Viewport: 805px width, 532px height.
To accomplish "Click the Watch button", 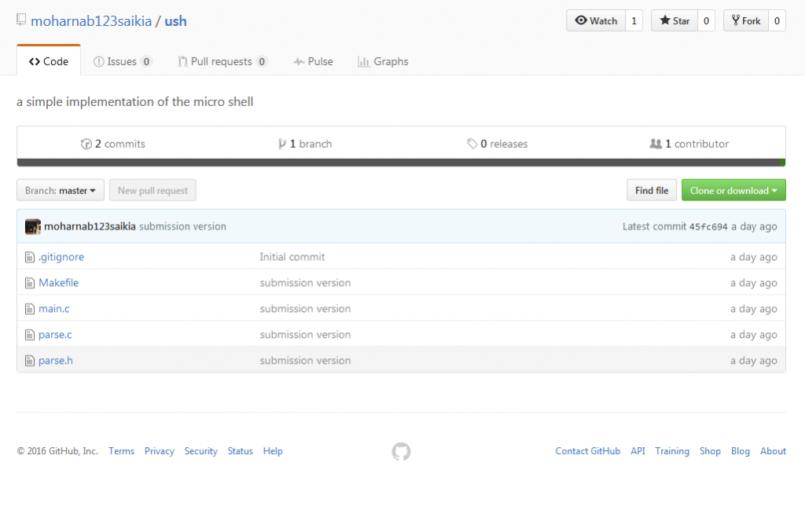I will pos(596,20).
